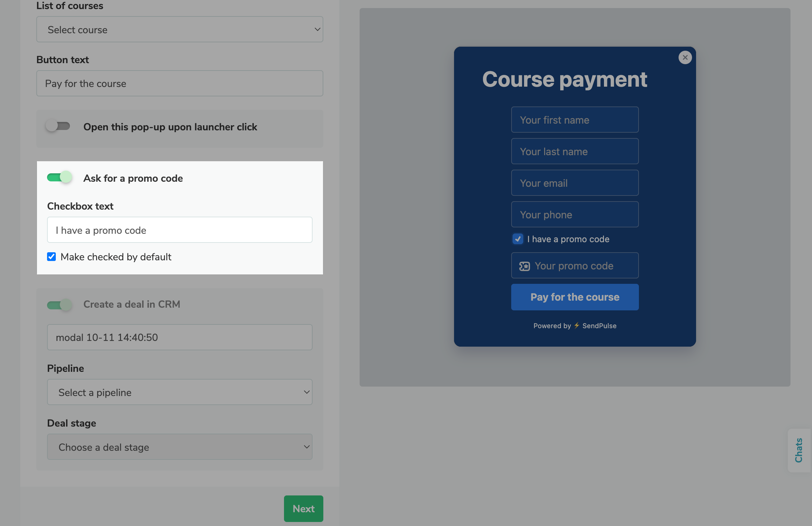This screenshot has width=812, height=526.
Task: Click the ticket icon in promo code field
Action: pos(524,266)
